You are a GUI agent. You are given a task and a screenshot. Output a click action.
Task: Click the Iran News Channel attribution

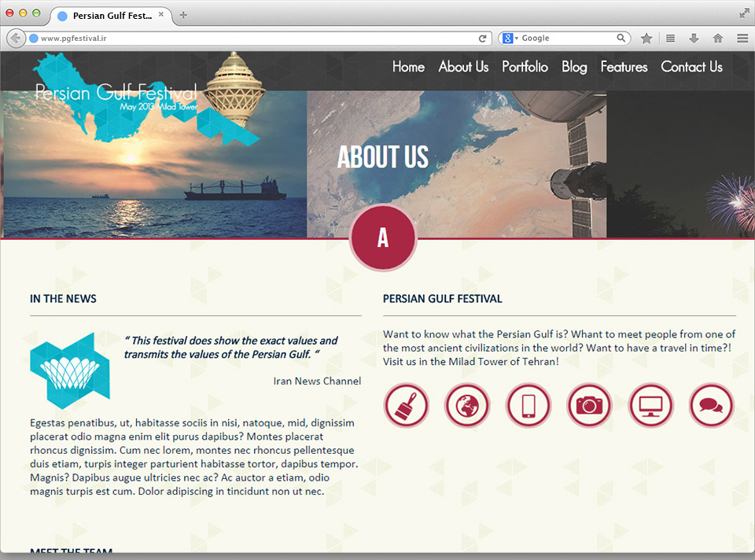pos(317,381)
